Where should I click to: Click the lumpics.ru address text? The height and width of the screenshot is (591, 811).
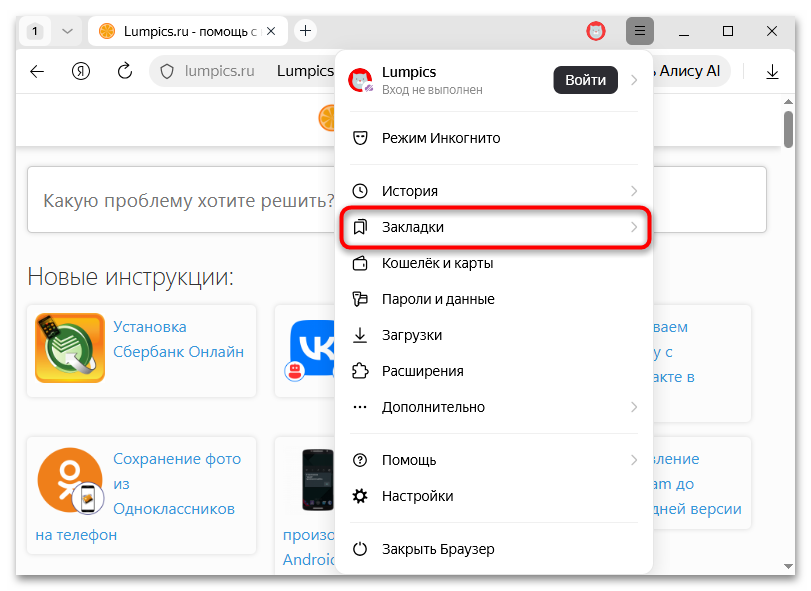[x=219, y=71]
